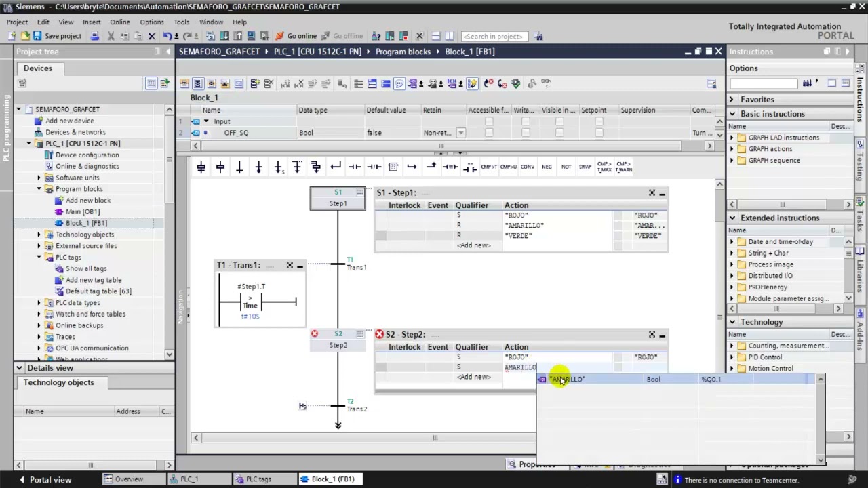Screen dimensions: 868x488
Task: Expand the Software units tree node
Action: click(x=39, y=178)
